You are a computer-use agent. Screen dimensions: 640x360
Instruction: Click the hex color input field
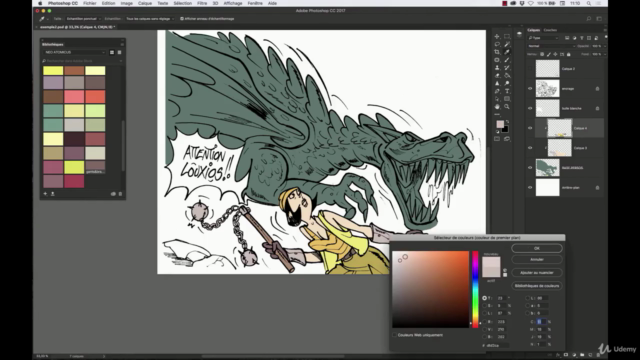[497, 345]
